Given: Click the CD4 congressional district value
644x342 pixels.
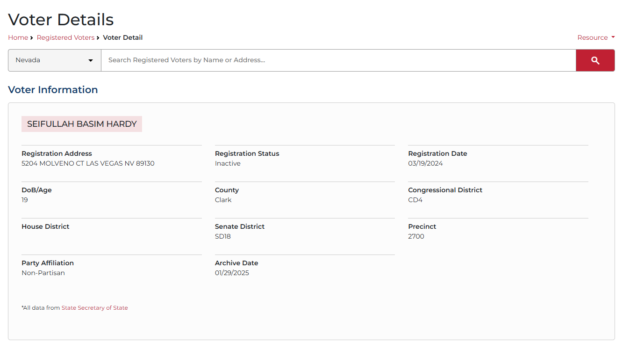Looking at the screenshot, I should [415, 200].
